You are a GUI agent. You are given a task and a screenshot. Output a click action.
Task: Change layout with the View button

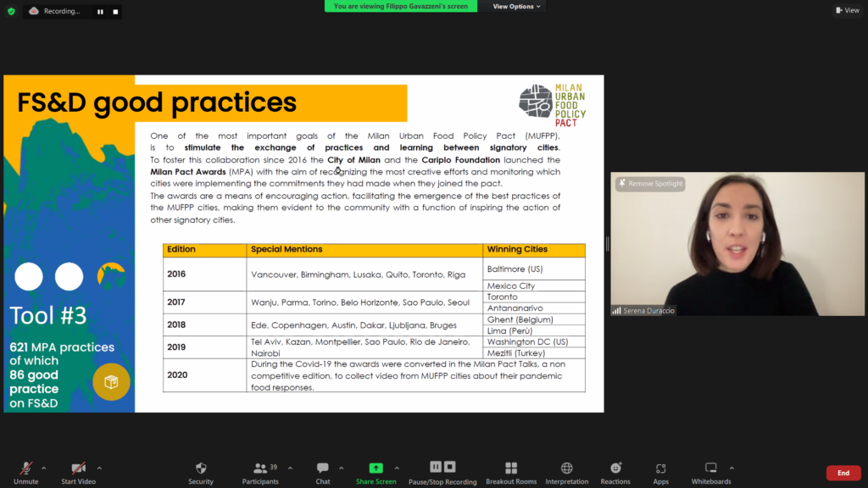[x=847, y=10]
